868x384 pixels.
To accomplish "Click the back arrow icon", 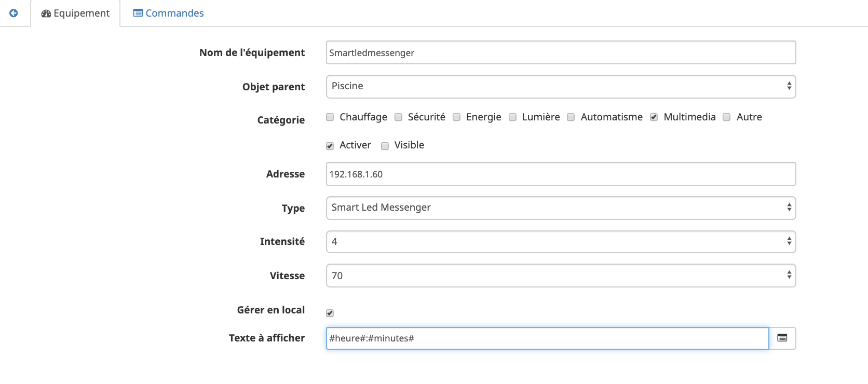I will click(x=13, y=13).
